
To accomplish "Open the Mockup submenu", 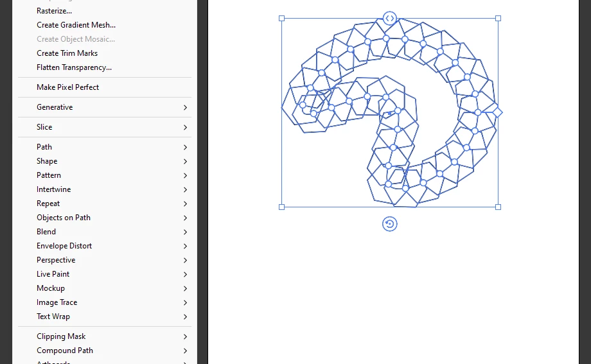I will point(105,288).
